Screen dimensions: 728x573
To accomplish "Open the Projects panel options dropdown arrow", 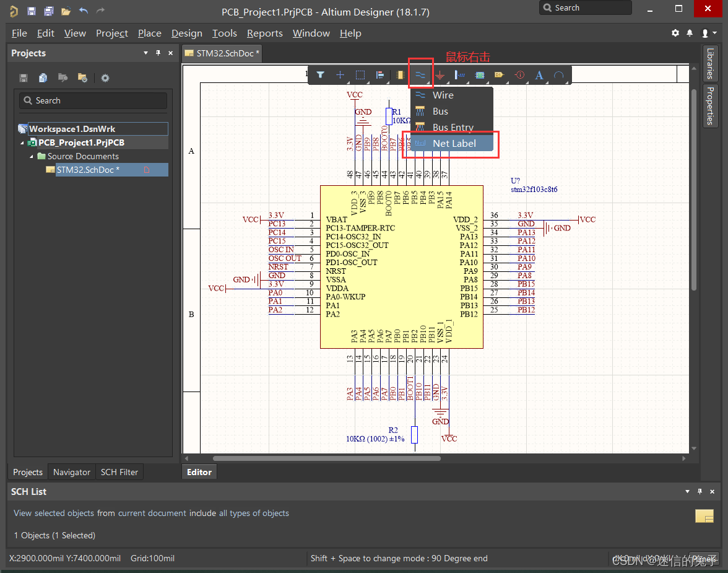I will (145, 53).
